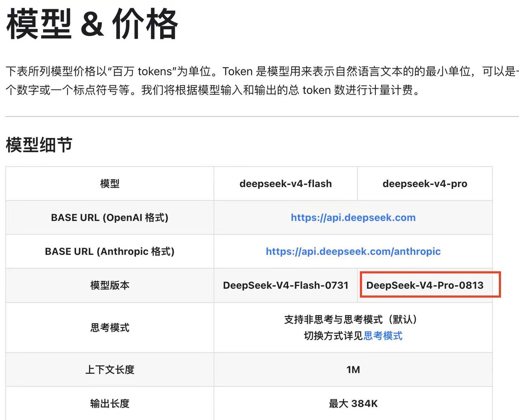This screenshot has width=519, height=420.
Task: Click the 1M context length value
Action: [x=353, y=370]
